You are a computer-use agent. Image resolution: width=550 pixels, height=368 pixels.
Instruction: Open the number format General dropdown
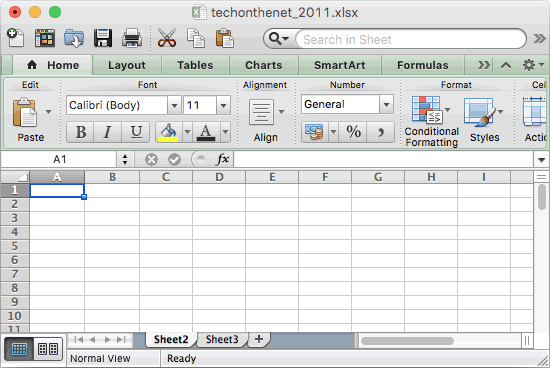pyautogui.click(x=386, y=104)
